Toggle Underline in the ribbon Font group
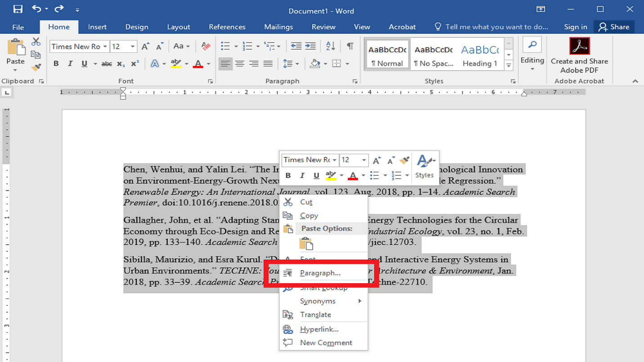This screenshot has width=644, height=362. 84,64
